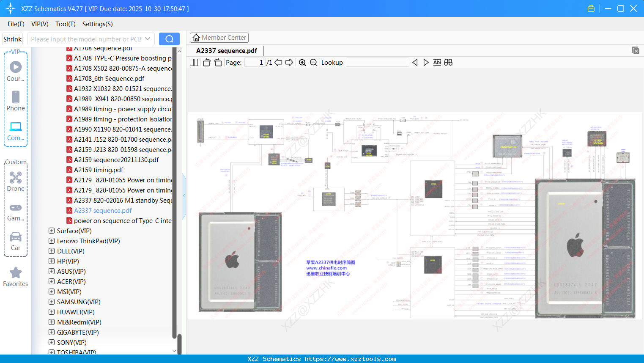Zoom in on the PDF
Screen dimensions: 644x363
[x=302, y=63]
